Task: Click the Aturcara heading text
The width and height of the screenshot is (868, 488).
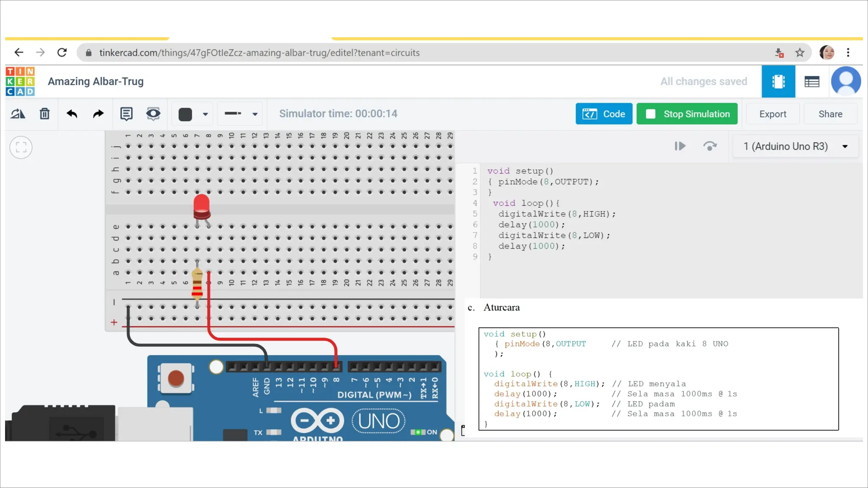Action: point(501,308)
